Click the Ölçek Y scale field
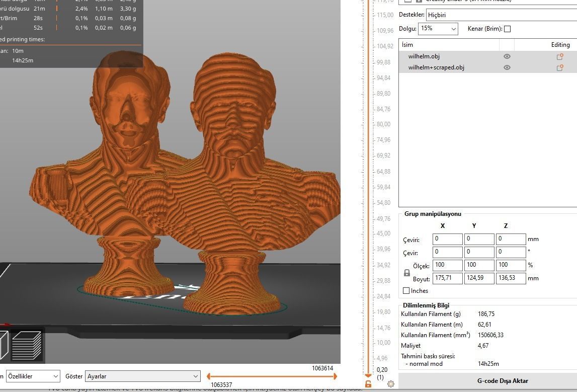This screenshot has height=392, width=577. [479, 265]
